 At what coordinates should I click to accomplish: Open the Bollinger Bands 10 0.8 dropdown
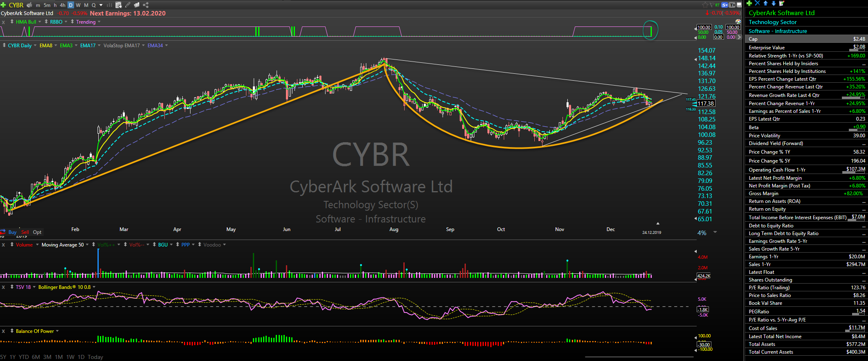coord(94,287)
